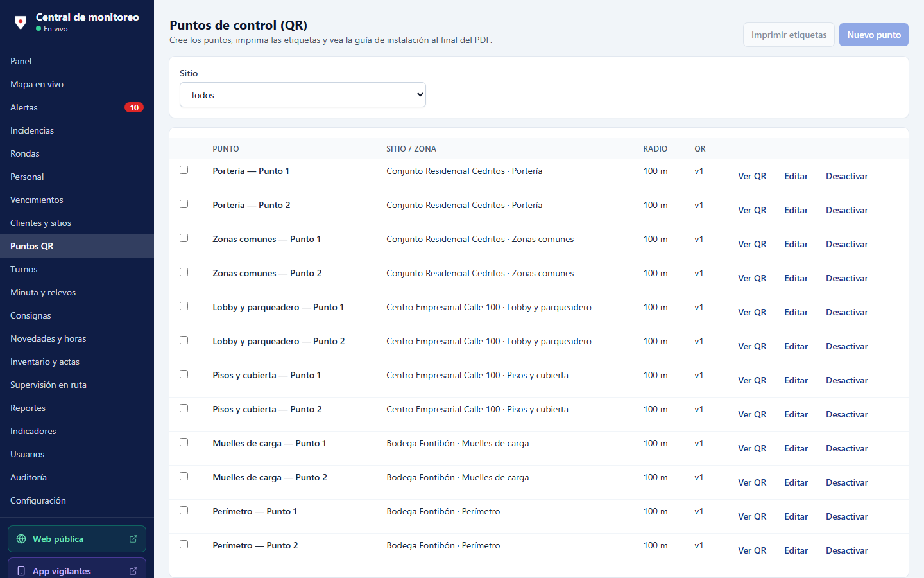Check the Zonas comunes — Punto 2 row
The height and width of the screenshot is (578, 924).
tap(184, 272)
